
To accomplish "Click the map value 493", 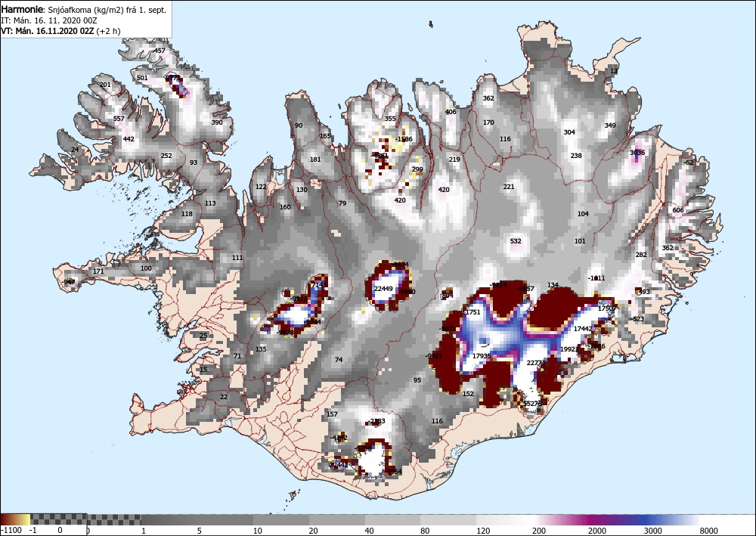I will coord(644,292).
